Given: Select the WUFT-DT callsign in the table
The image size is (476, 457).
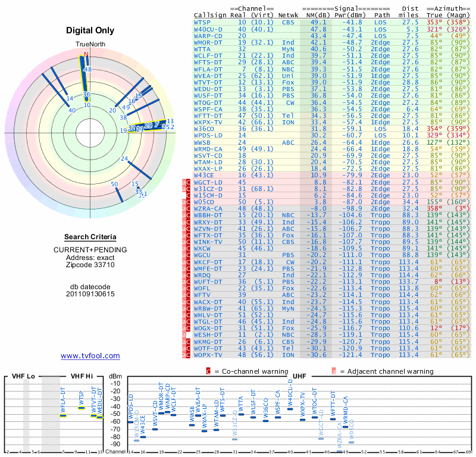Looking at the screenshot, I should point(208,282).
